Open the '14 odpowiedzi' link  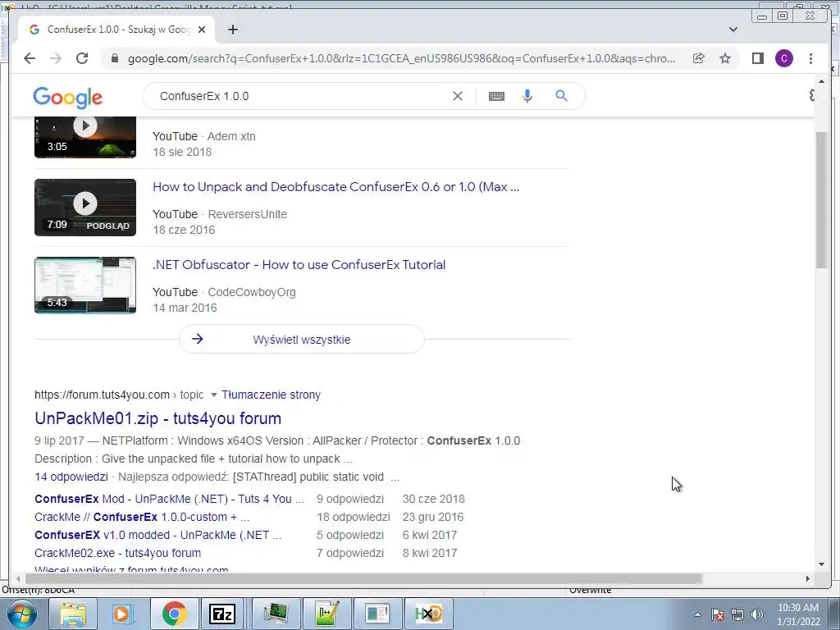click(71, 477)
